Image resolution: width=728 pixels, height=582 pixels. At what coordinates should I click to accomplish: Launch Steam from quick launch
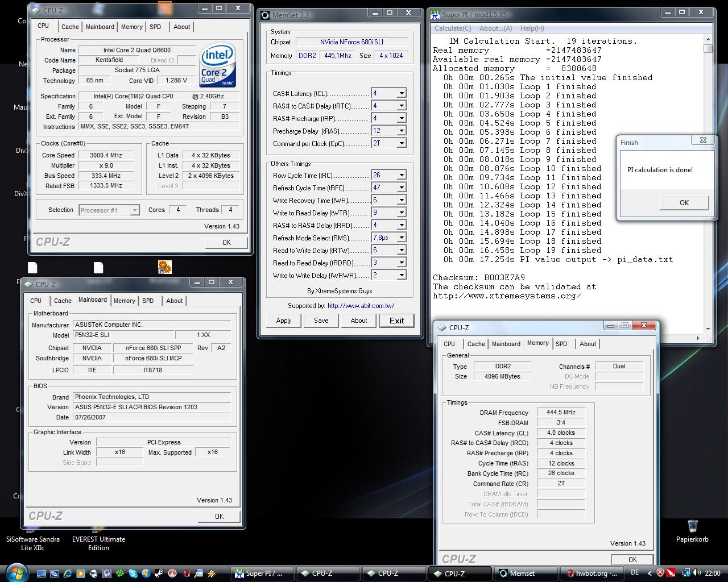click(159, 573)
